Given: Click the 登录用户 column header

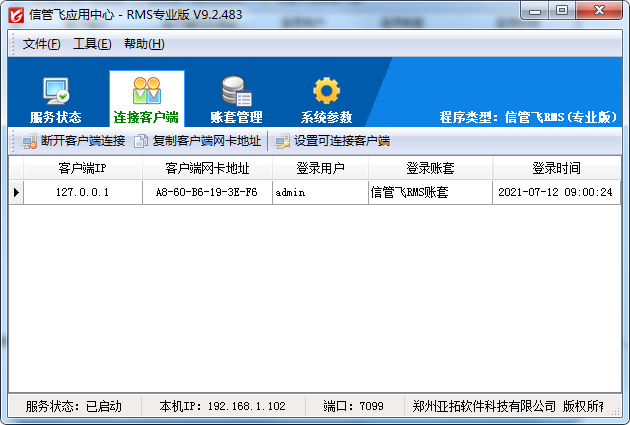Looking at the screenshot, I should pyautogui.click(x=320, y=168).
